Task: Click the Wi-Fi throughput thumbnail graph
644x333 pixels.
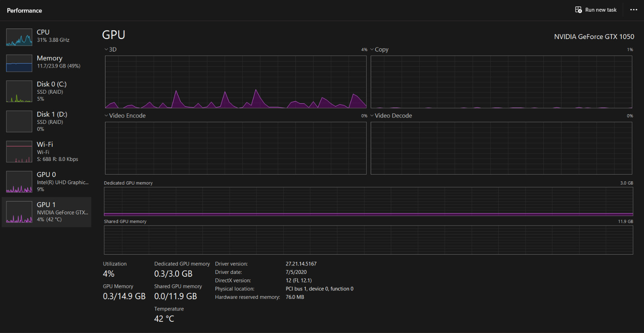Action: click(19, 152)
